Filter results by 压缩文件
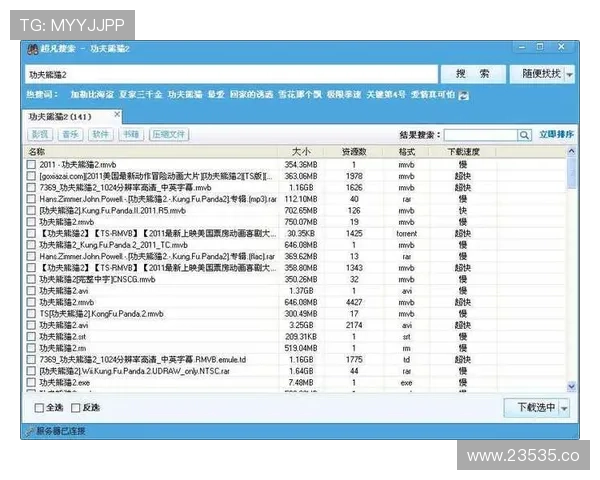Image resolution: width=600 pixels, height=480 pixels. pos(169,134)
